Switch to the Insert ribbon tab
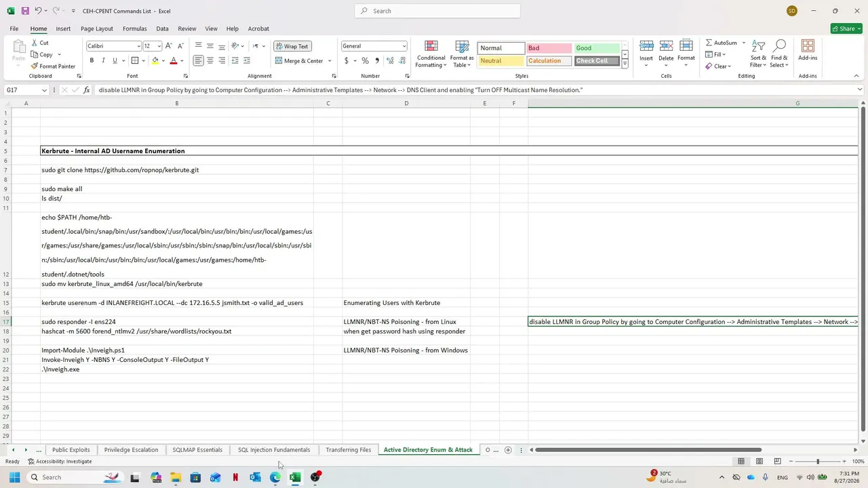868x488 pixels. [63, 28]
